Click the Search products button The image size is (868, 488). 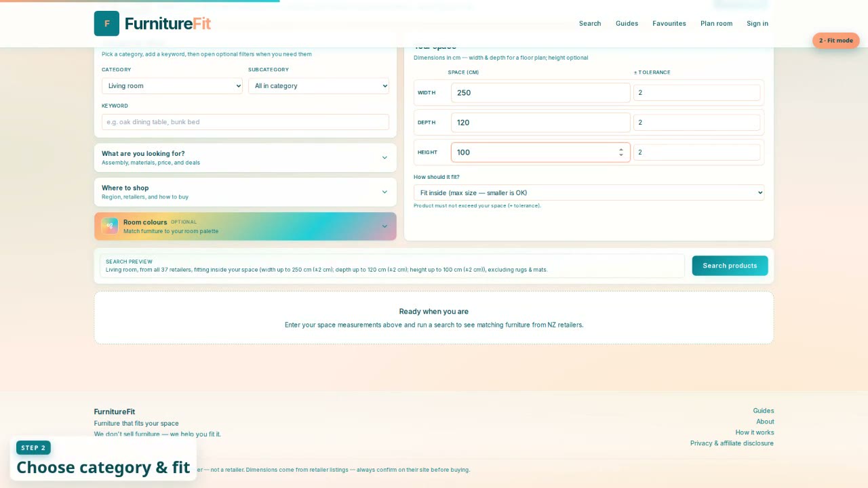tap(730, 266)
